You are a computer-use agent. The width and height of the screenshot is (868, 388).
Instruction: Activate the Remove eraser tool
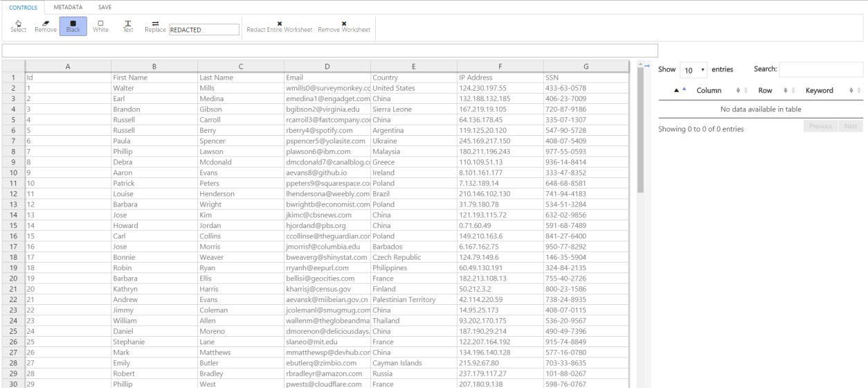point(46,26)
